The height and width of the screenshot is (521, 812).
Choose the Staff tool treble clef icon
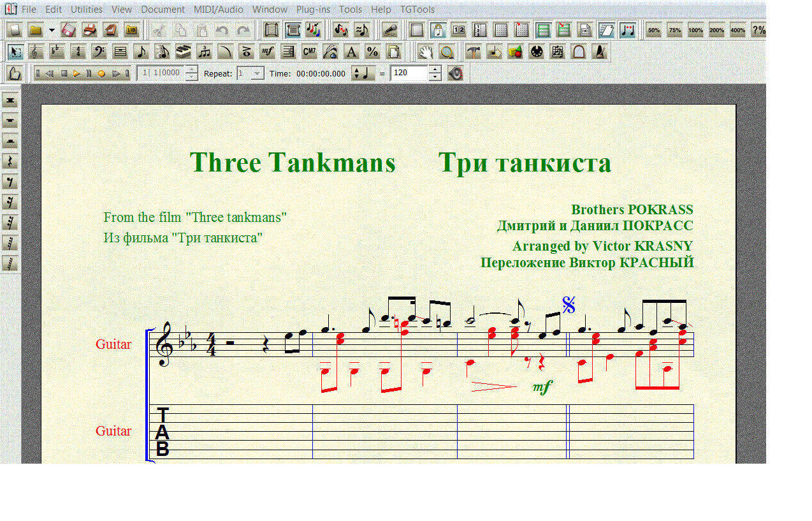[36, 52]
